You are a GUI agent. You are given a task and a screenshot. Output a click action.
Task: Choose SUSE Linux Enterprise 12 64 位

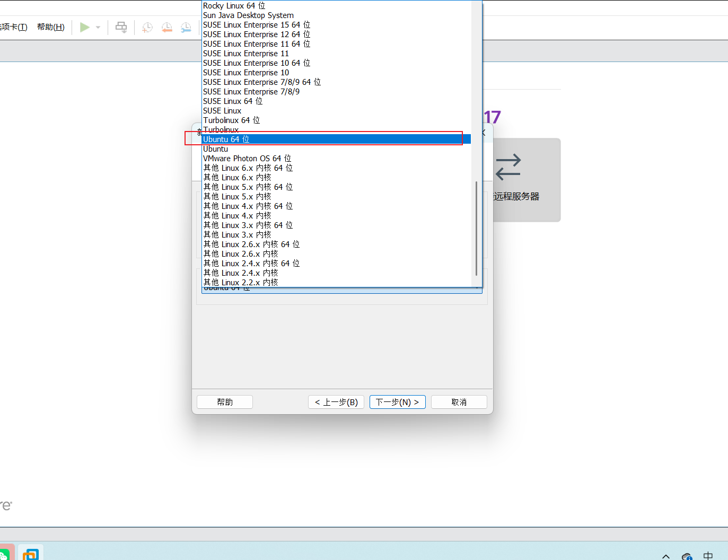[336, 34]
